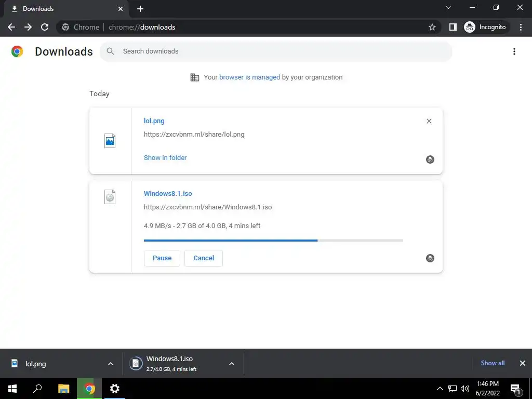The width and height of the screenshot is (532, 399).
Task: Click the Windows8.1.iso source URL text
Action: tap(208, 207)
